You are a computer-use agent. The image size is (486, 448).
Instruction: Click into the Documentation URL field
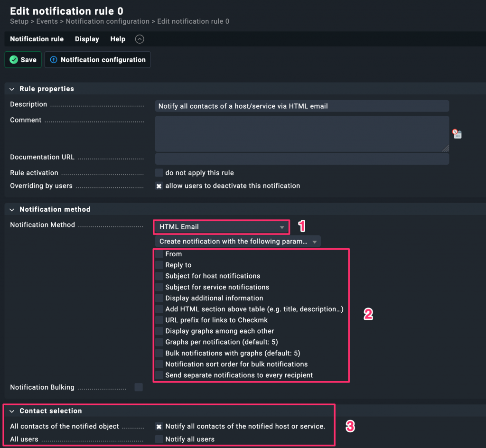[302, 159]
